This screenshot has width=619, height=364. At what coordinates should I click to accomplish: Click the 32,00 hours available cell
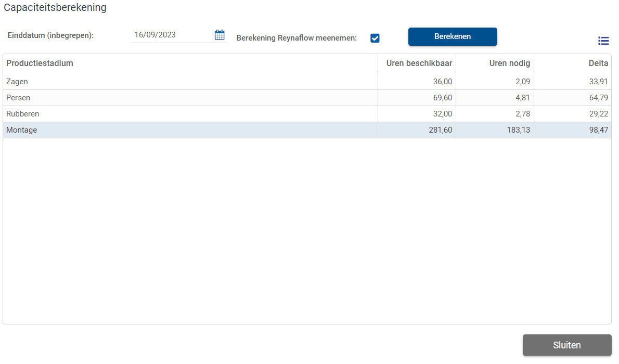coord(417,114)
